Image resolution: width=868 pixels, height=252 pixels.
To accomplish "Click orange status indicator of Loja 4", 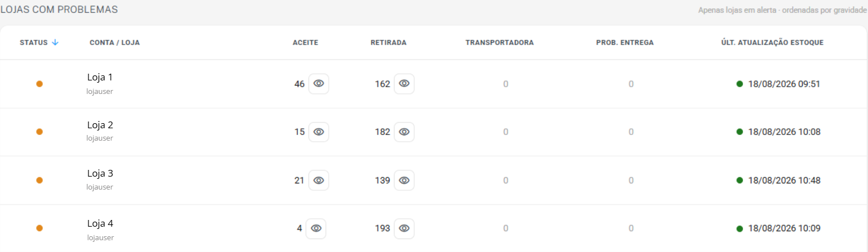I will pos(39,228).
